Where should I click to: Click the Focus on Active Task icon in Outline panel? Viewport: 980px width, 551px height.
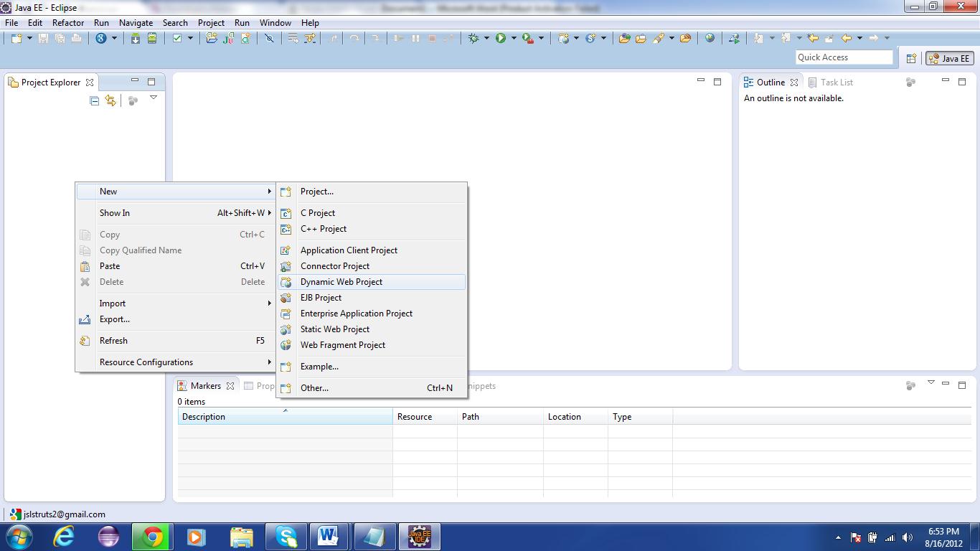(x=910, y=83)
